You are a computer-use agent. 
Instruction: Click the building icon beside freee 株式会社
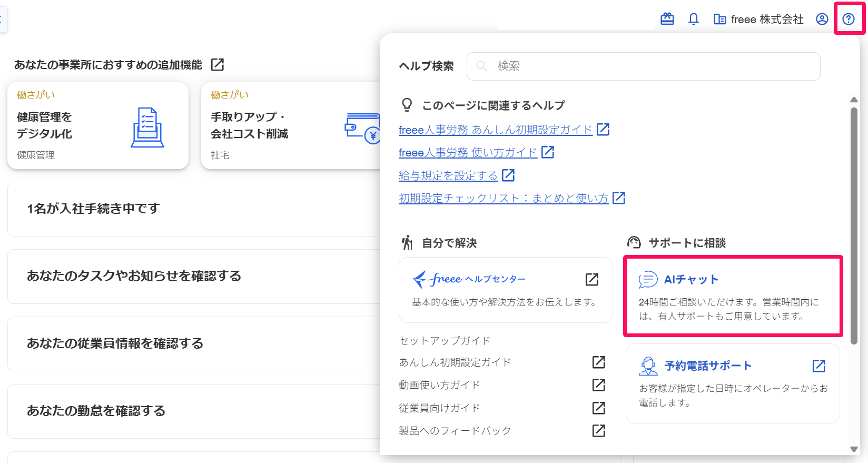click(719, 19)
